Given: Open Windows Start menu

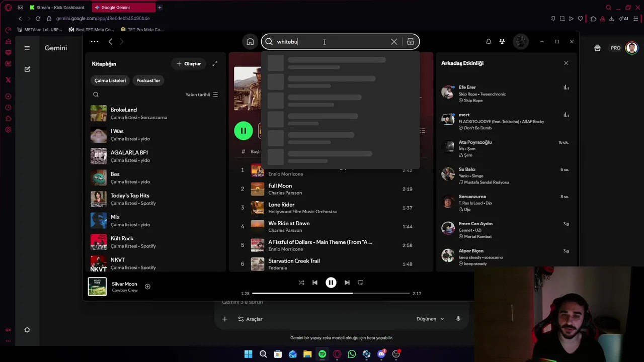Looking at the screenshot, I should pos(248,354).
